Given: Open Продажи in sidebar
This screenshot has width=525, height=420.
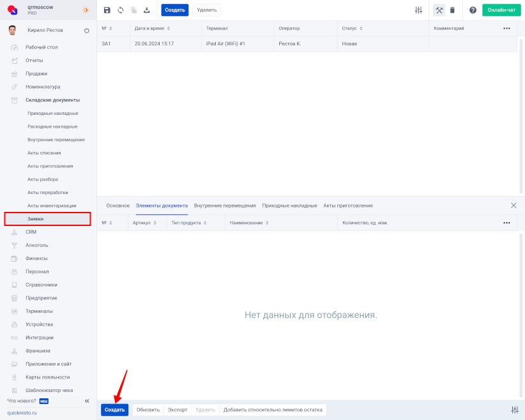Looking at the screenshot, I should tap(36, 73).
